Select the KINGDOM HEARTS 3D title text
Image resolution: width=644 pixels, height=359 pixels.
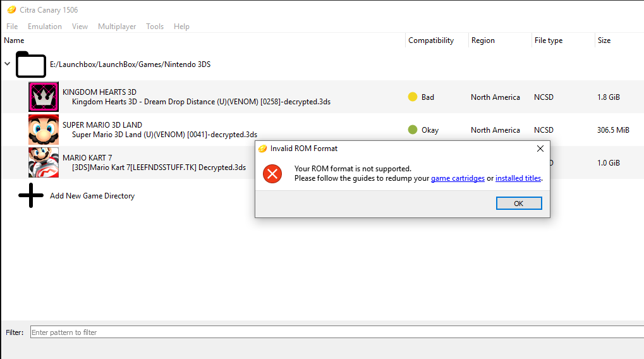click(x=99, y=92)
